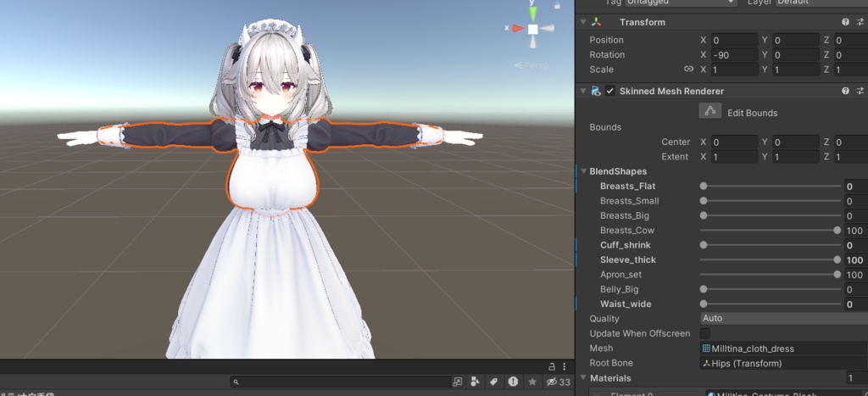This screenshot has height=396, width=868.
Task: Collapse the BlendShapes foldout
Action: coord(583,171)
